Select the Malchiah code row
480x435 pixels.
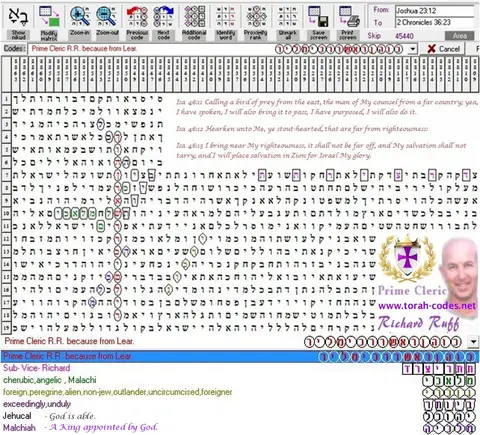[240, 428]
